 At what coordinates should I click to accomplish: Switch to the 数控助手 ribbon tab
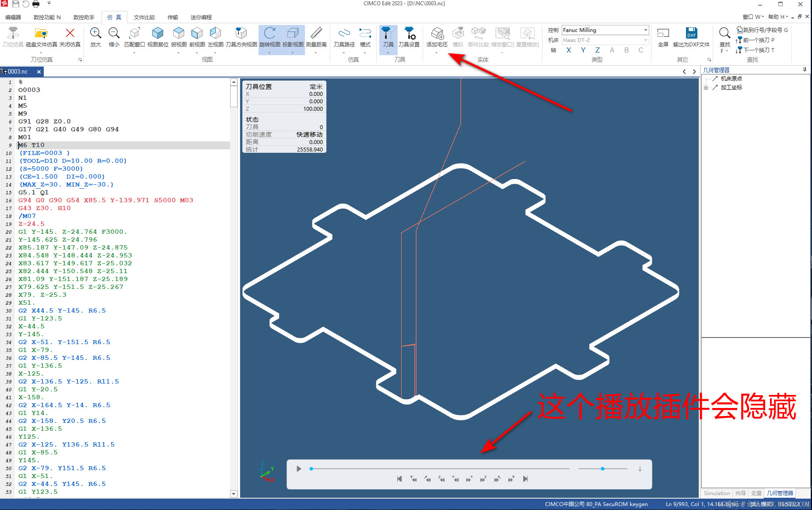click(x=84, y=18)
